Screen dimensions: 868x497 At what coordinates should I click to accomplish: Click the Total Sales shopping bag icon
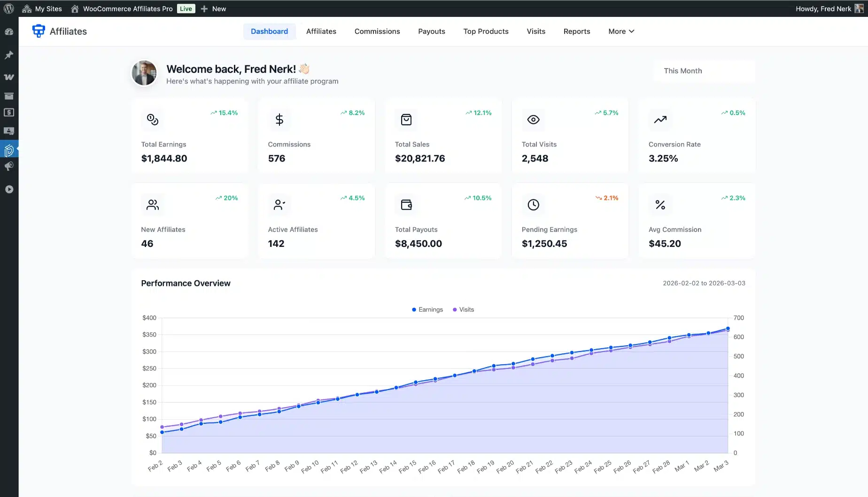tap(406, 120)
